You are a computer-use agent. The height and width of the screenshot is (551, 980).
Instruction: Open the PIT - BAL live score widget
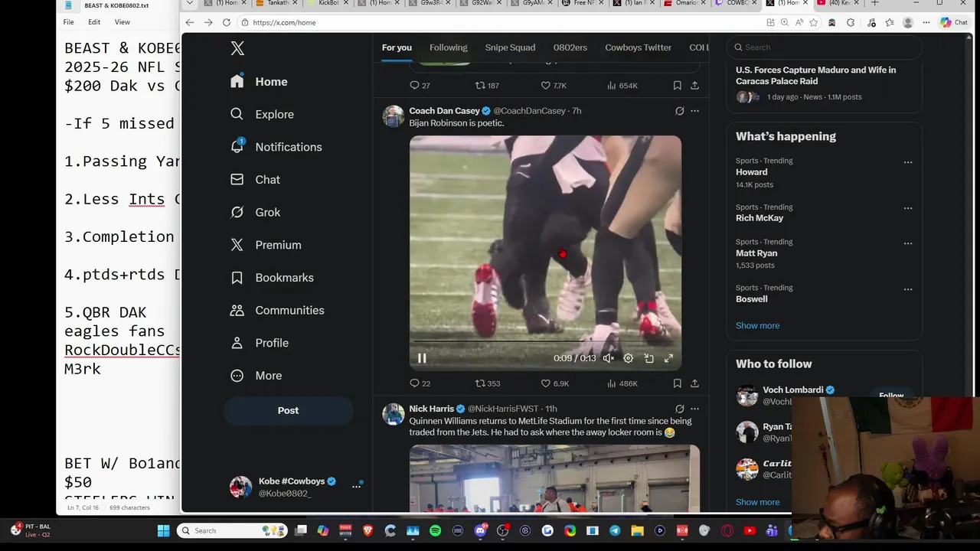[31, 530]
